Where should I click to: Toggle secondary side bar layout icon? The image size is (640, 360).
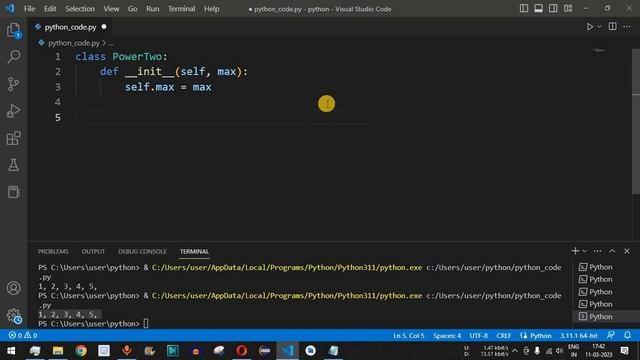(x=553, y=9)
